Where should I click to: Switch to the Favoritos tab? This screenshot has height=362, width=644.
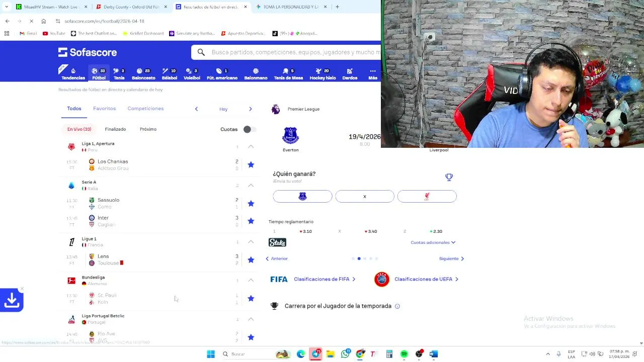pyautogui.click(x=104, y=109)
